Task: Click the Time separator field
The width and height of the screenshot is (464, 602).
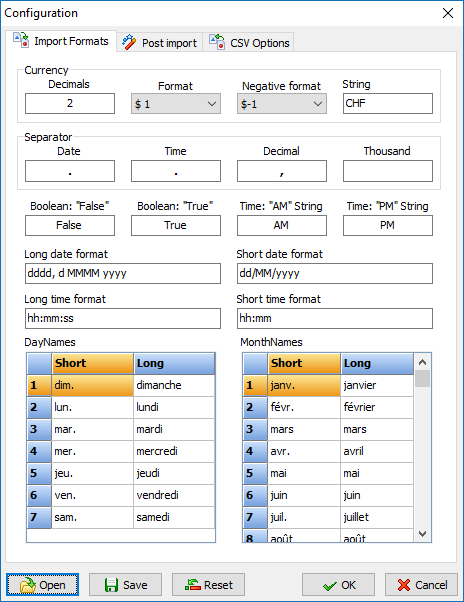Action: [x=176, y=171]
